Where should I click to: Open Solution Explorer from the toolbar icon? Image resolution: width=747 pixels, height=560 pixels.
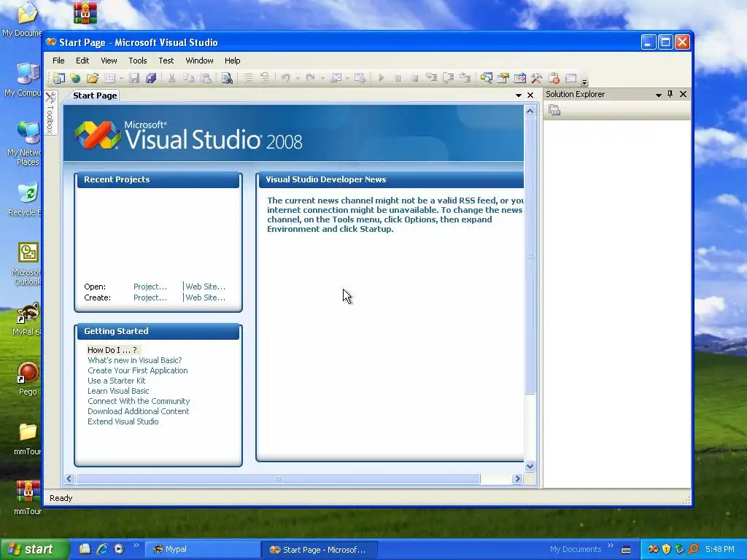486,78
